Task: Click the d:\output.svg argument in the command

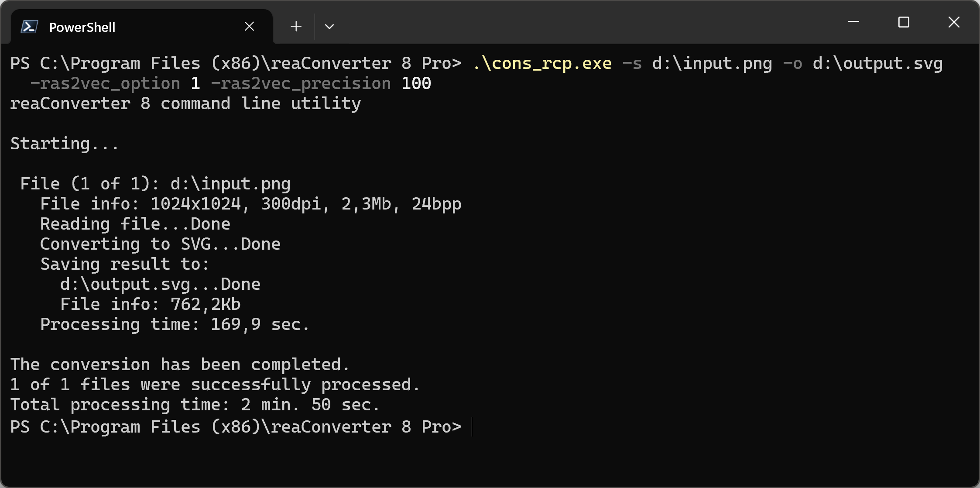Action: (x=877, y=64)
